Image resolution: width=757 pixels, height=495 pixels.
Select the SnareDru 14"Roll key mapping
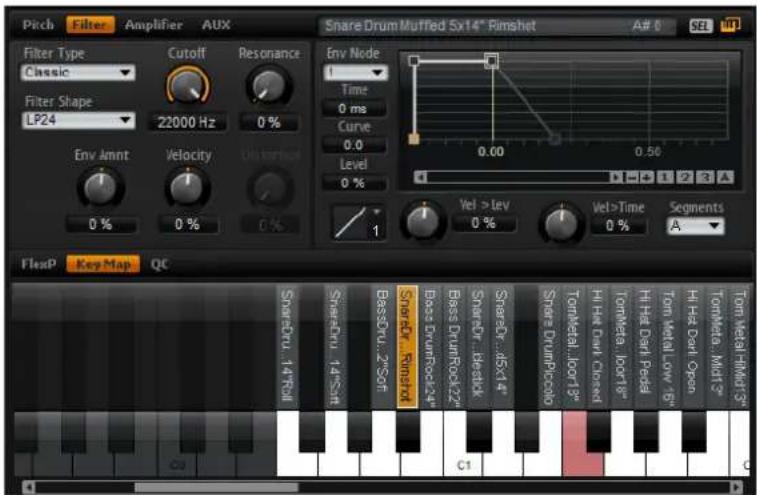tap(288, 347)
